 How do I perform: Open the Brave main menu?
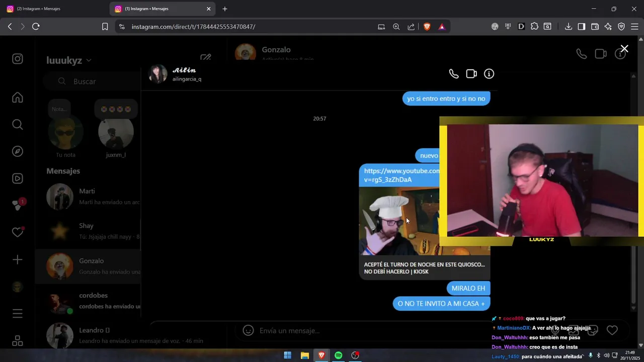(x=634, y=27)
